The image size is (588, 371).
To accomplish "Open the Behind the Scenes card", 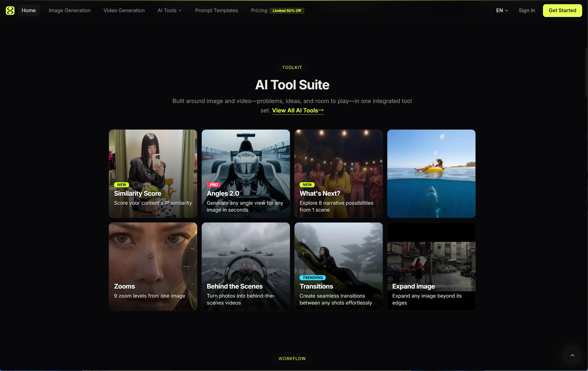I will [246, 267].
